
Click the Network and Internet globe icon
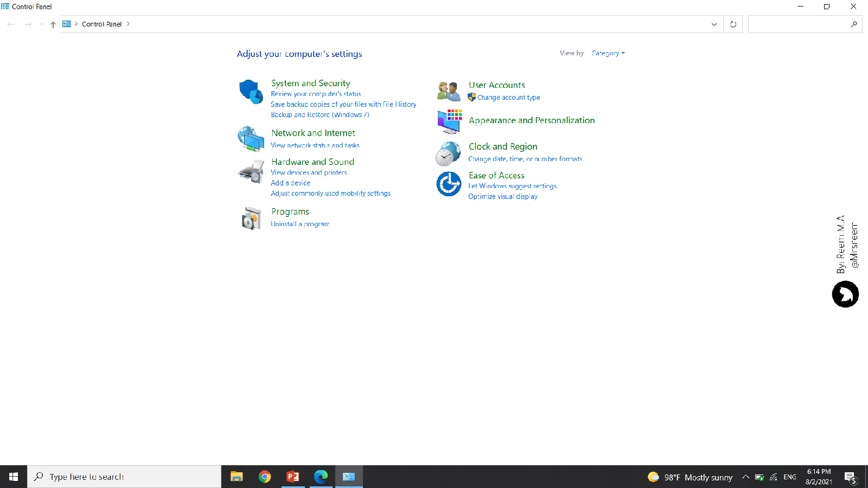click(x=251, y=139)
